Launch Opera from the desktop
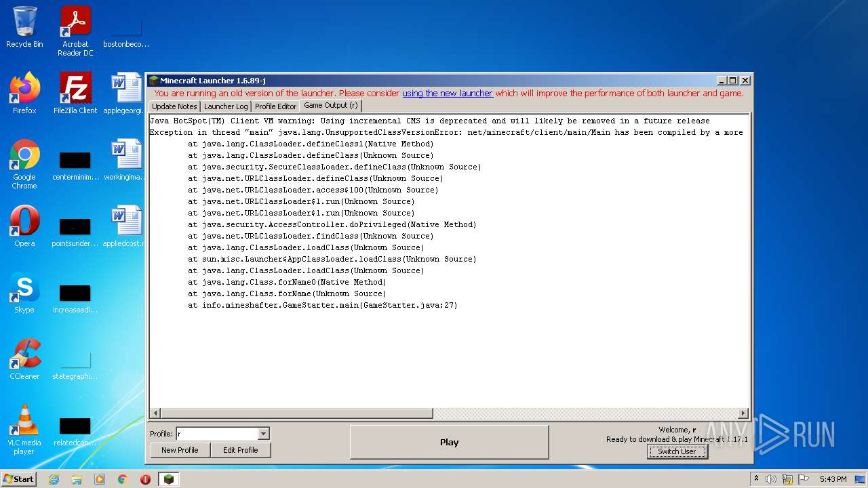This screenshot has width=868, height=488. click(x=24, y=226)
